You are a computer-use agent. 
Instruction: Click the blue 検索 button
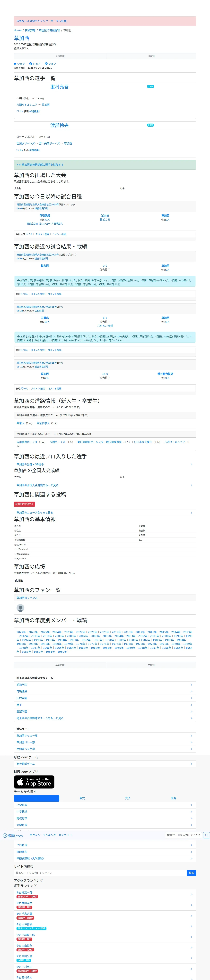pos(191,873)
